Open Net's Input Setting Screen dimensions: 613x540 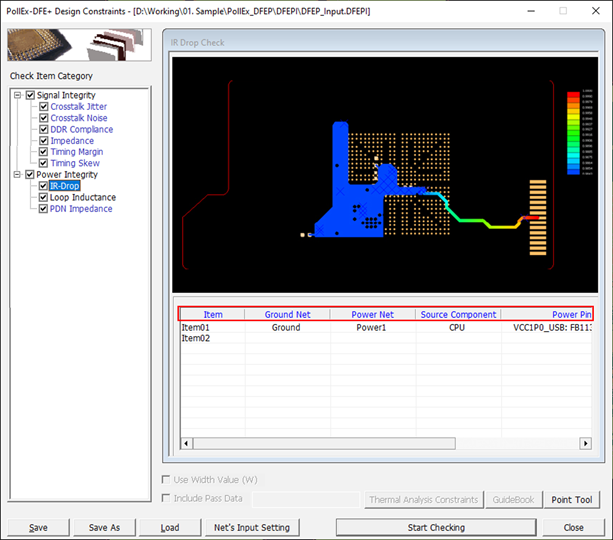click(x=251, y=527)
